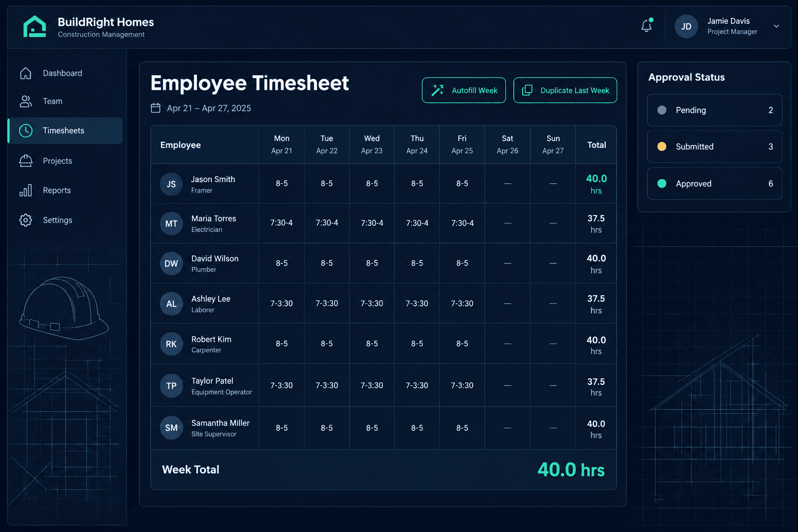Open notifications bell
Viewport: 798px width, 532px height.
(647, 25)
